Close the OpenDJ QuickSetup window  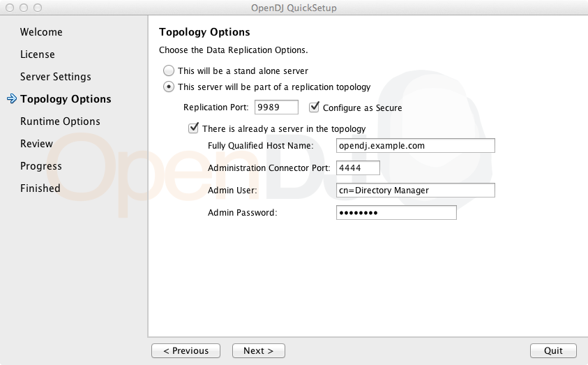click(10, 8)
